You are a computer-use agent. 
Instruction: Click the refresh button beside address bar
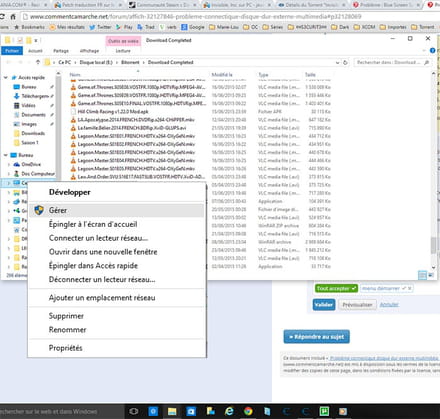pyautogui.click(x=345, y=62)
